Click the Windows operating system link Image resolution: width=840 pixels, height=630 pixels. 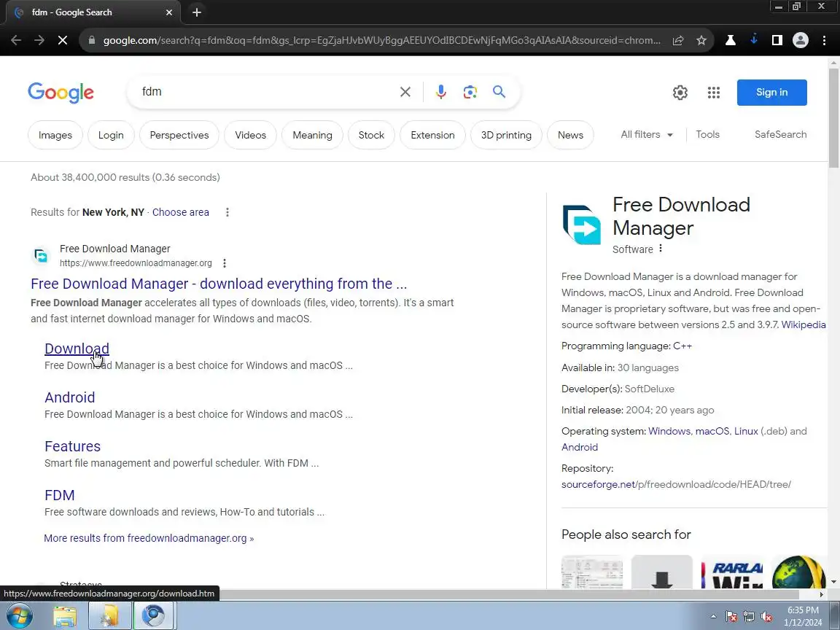(x=669, y=431)
